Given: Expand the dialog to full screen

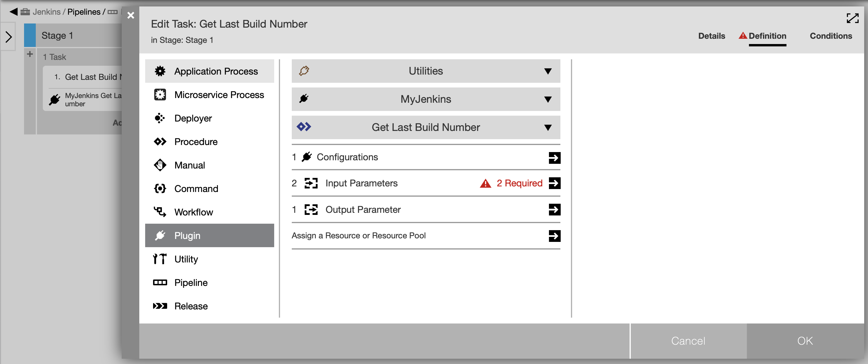Looking at the screenshot, I should click(x=852, y=18).
